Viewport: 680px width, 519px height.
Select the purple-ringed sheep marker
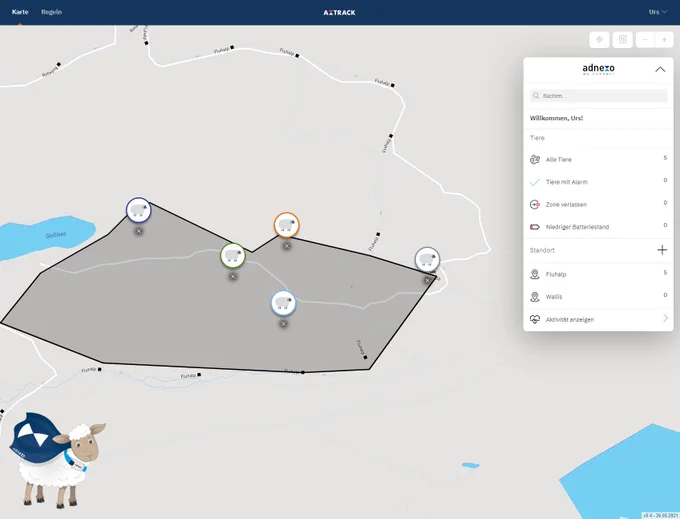coord(138,210)
